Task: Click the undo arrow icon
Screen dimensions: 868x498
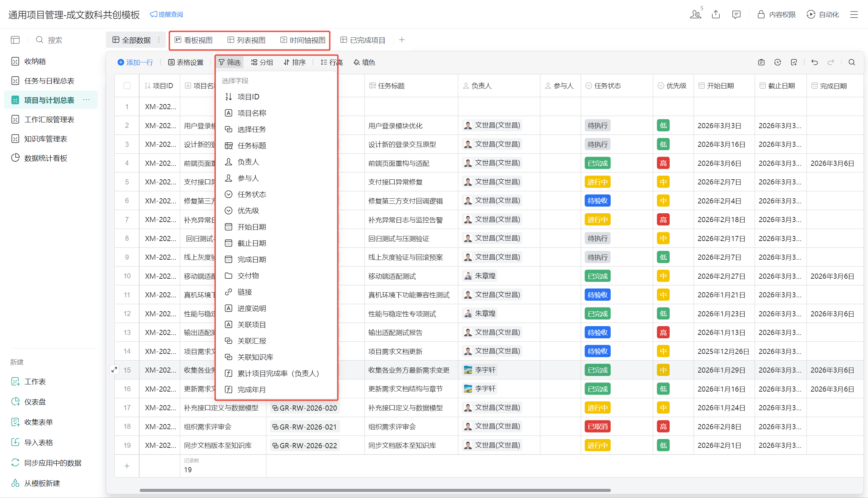Action: tap(814, 62)
